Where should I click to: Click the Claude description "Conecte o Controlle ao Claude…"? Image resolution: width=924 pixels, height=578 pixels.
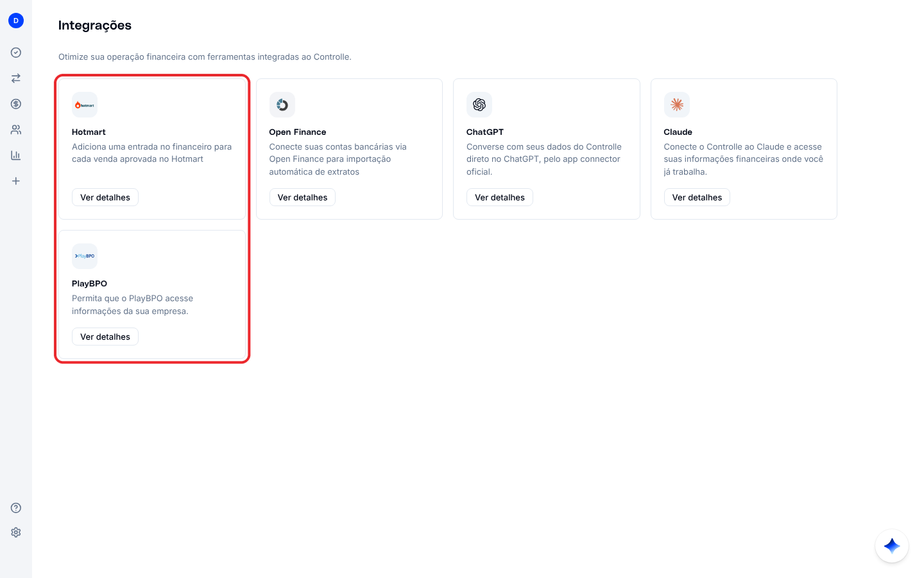(x=744, y=159)
